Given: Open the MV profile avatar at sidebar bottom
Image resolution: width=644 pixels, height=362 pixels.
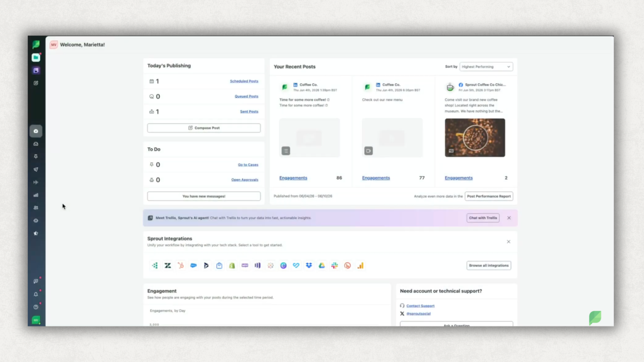Looking at the screenshot, I should pos(36,320).
